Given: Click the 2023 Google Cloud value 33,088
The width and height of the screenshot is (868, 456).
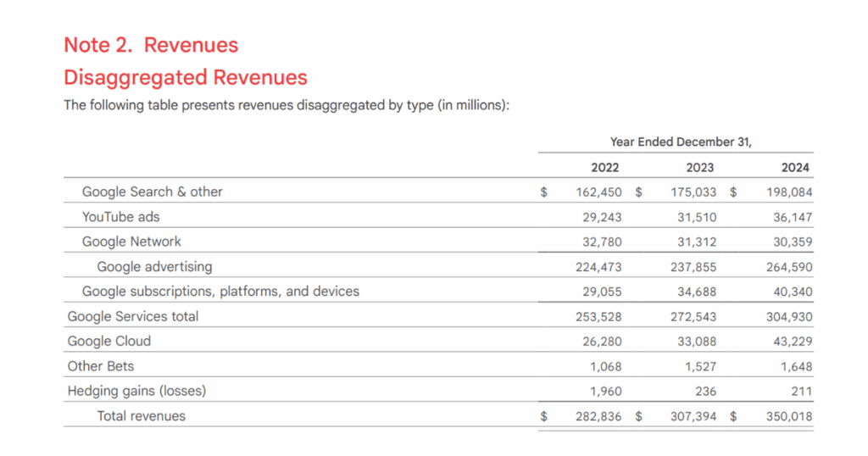Looking at the screenshot, I should click(694, 342).
